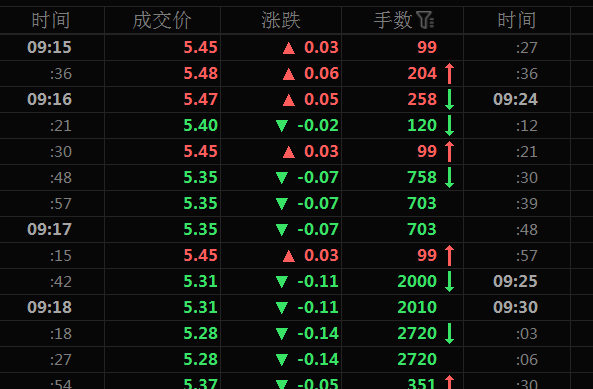593x389 pixels.
Task: Click the right-side 时间 column header
Action: tap(517, 20)
